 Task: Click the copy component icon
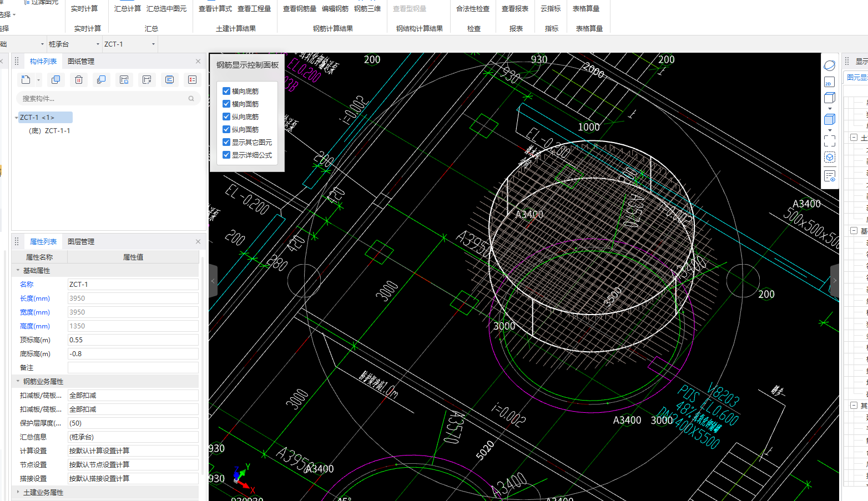[x=55, y=80]
